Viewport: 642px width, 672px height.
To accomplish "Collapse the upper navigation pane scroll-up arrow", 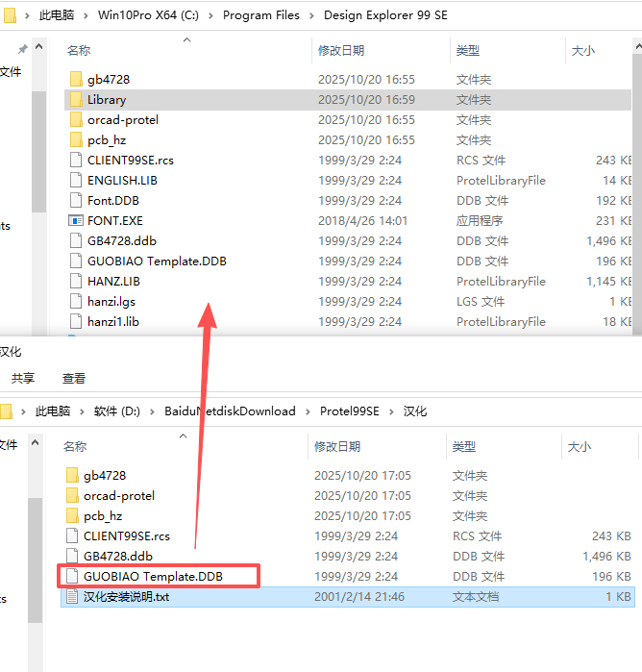I will pos(38,47).
